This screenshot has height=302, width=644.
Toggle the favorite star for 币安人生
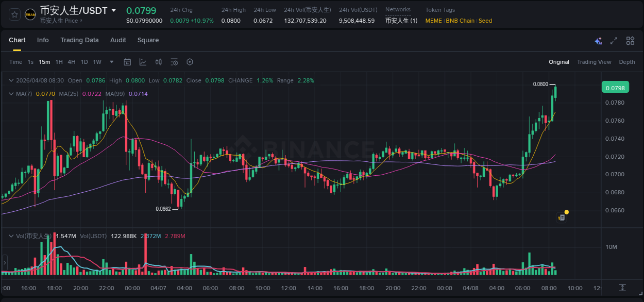(x=14, y=14)
